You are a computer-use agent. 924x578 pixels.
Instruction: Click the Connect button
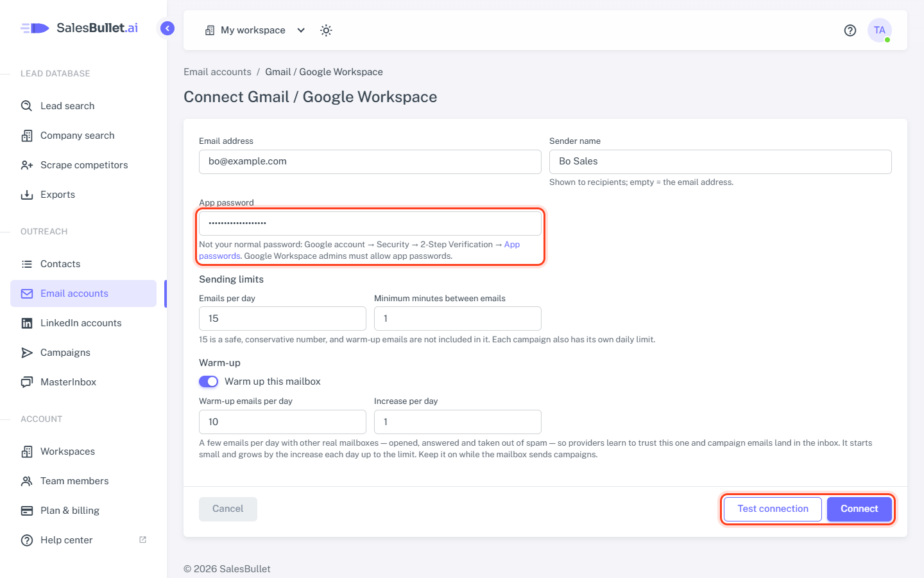pos(859,509)
